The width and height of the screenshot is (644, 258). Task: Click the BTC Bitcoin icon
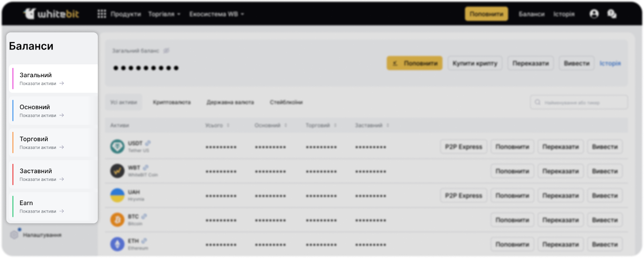pyautogui.click(x=118, y=220)
